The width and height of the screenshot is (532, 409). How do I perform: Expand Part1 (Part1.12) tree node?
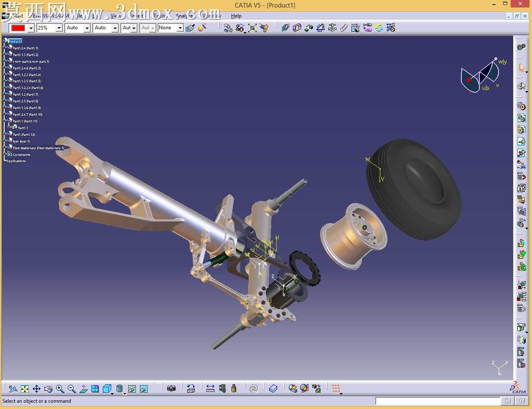click(5, 134)
